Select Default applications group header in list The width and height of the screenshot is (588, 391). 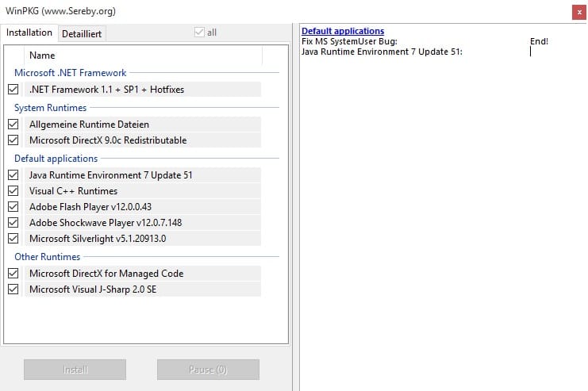tap(56, 159)
